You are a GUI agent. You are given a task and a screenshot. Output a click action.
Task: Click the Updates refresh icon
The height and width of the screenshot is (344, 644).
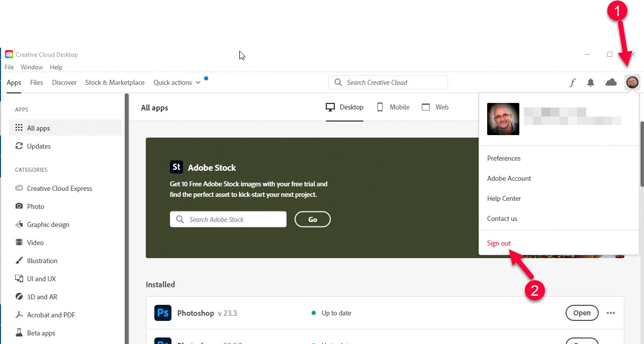19,146
